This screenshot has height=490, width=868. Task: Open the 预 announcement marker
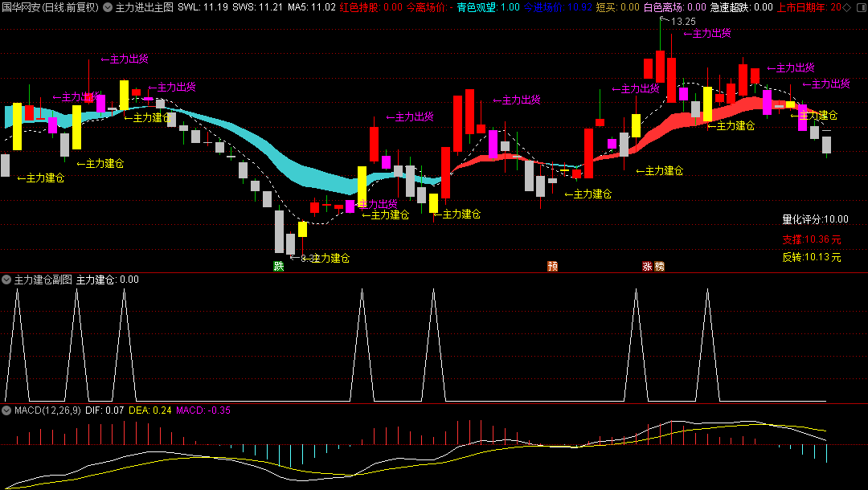(552, 267)
